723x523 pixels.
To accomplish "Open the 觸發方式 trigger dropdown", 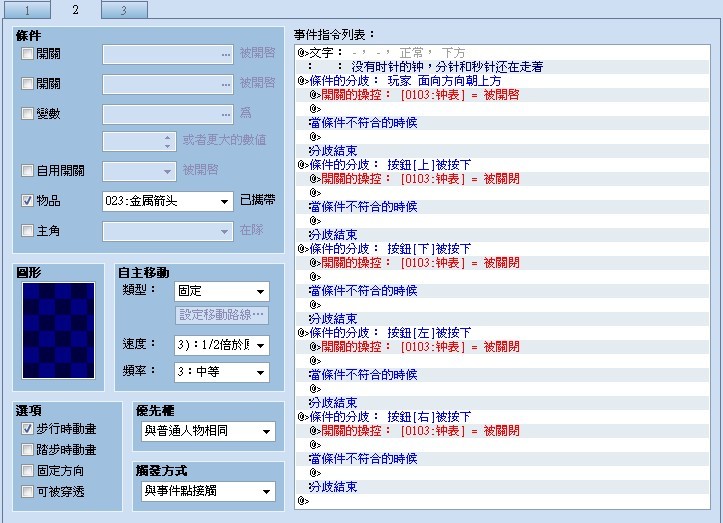I will 208,492.
